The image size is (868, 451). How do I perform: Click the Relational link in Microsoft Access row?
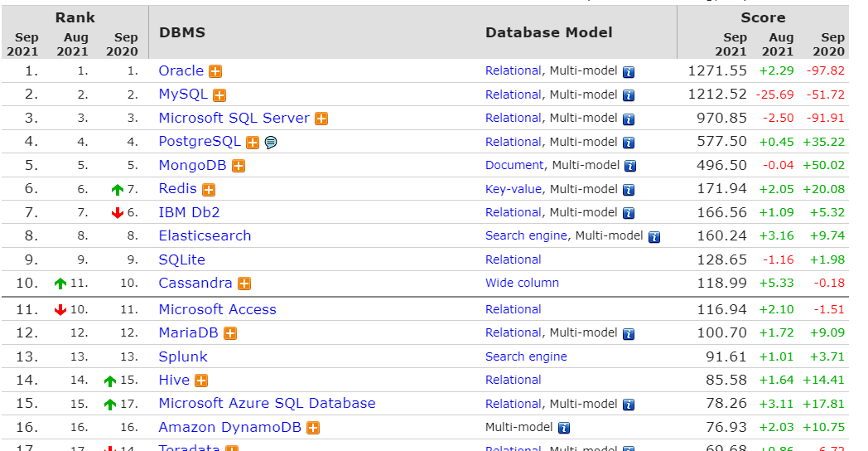[514, 309]
